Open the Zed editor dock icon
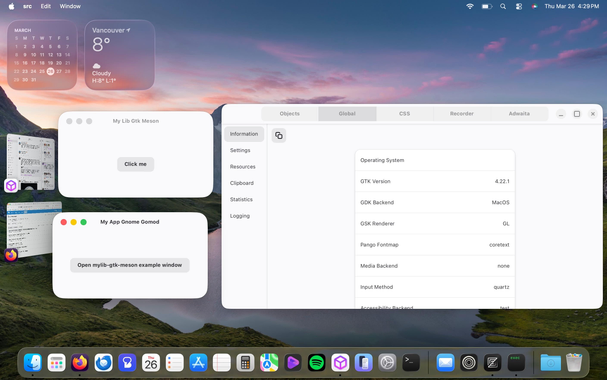The width and height of the screenshot is (607, 380). click(x=492, y=363)
